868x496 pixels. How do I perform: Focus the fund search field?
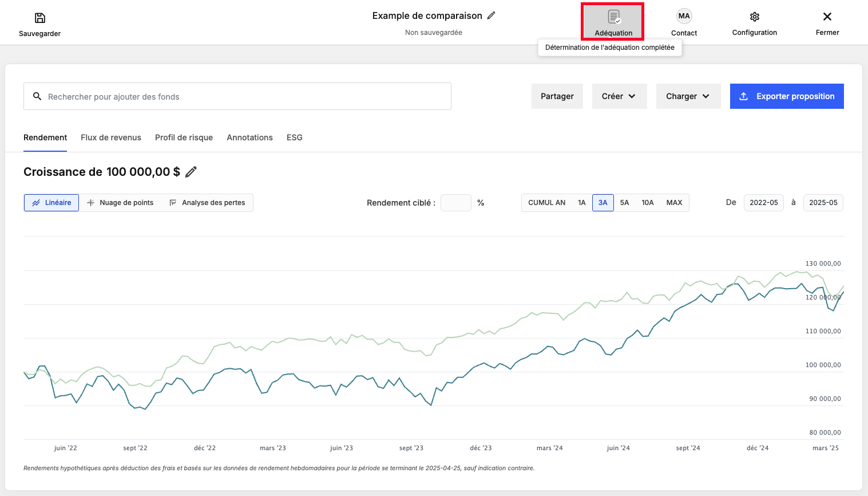237,96
